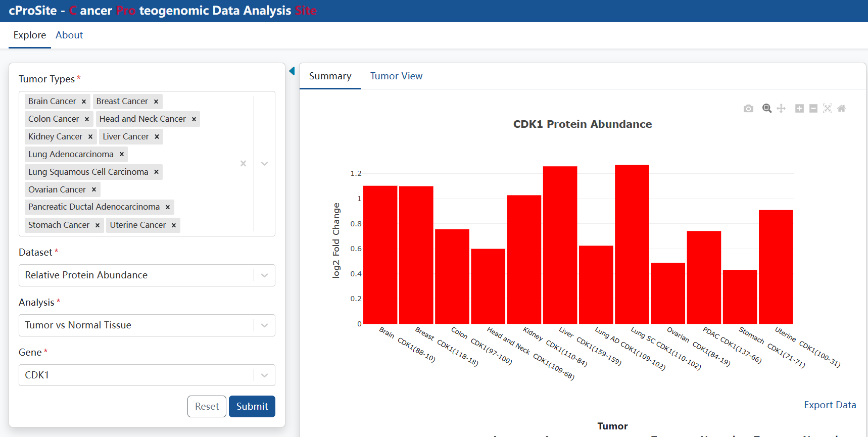This screenshot has width=868, height=437.
Task: Click the Export Data link
Action: pos(830,405)
